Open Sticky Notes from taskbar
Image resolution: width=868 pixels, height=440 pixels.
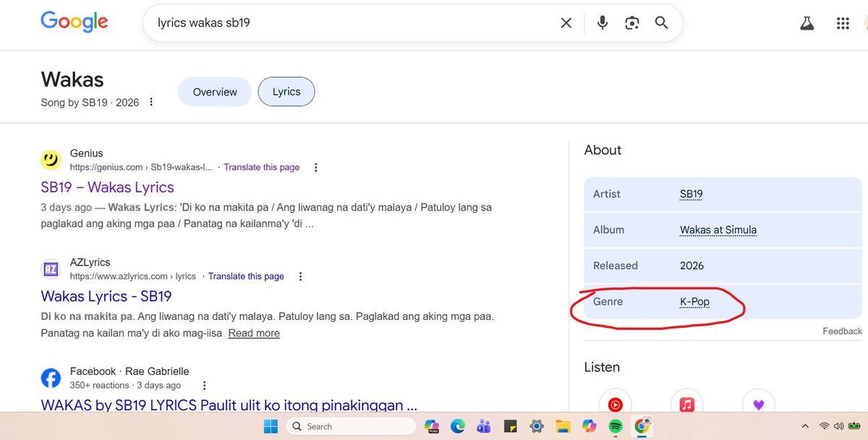(x=510, y=426)
